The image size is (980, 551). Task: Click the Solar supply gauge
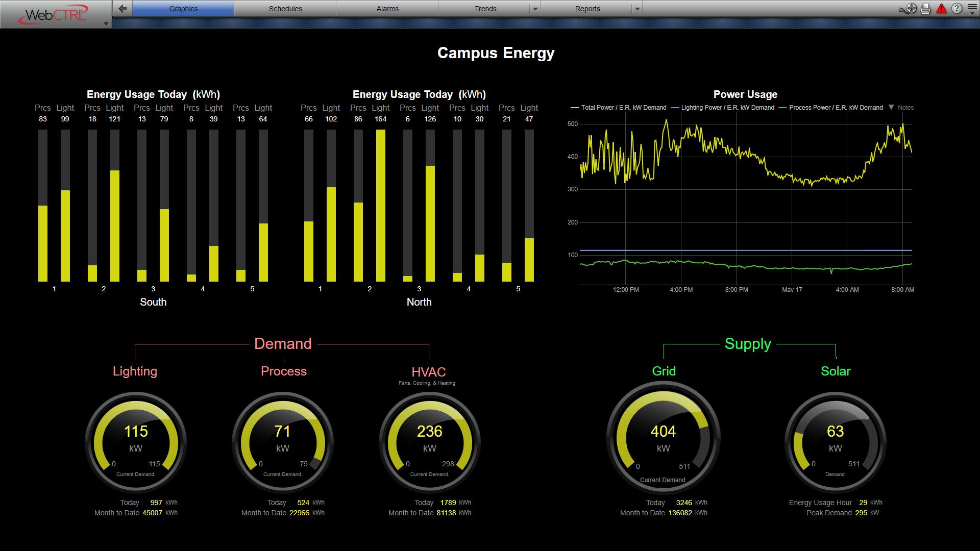[x=836, y=442]
